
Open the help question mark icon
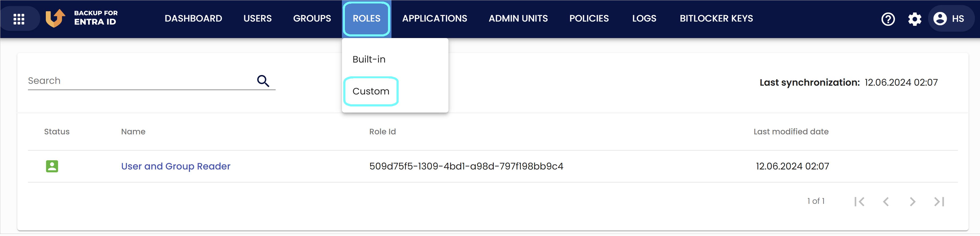coord(888,19)
